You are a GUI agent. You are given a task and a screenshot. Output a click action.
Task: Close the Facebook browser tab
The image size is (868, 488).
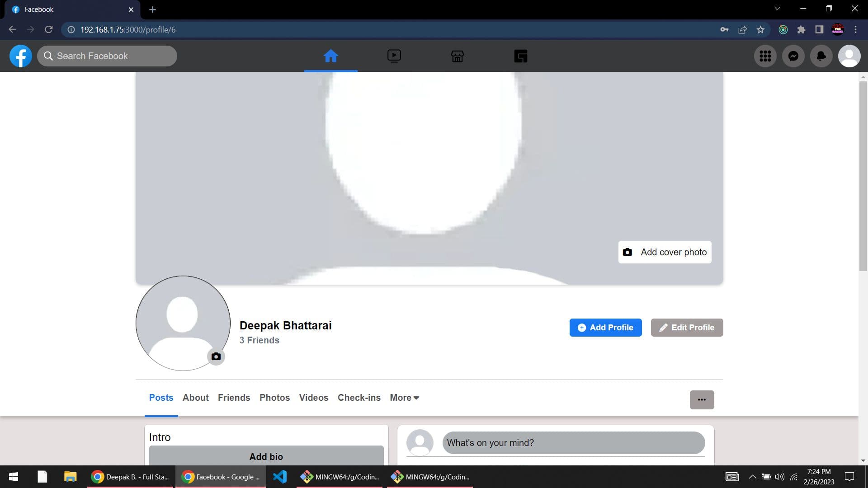131,9
